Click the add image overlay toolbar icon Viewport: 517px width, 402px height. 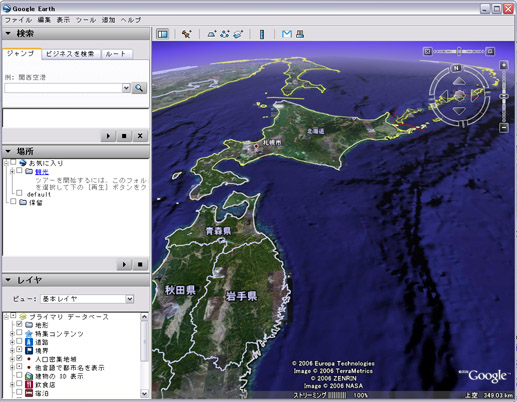click(x=238, y=34)
